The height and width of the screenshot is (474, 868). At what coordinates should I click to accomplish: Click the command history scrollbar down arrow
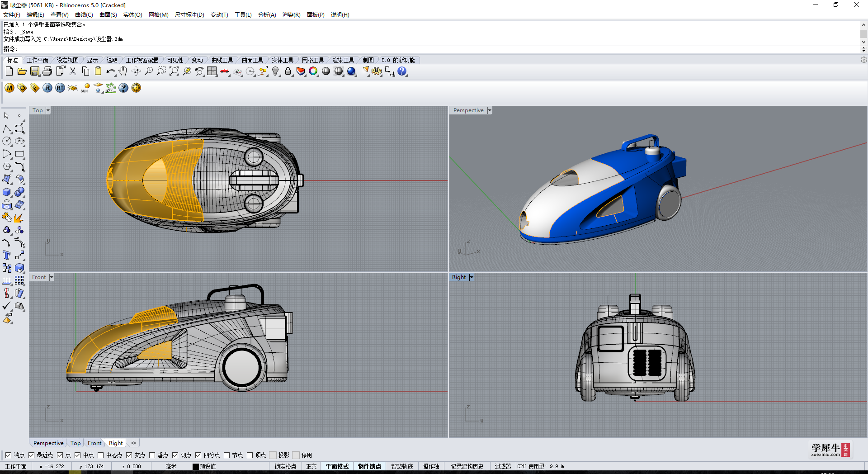point(863,42)
